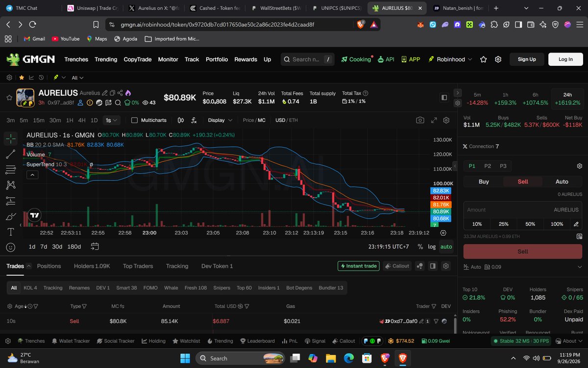Select the Sell trade tab
Screen dimensions: 588x368
(523, 182)
